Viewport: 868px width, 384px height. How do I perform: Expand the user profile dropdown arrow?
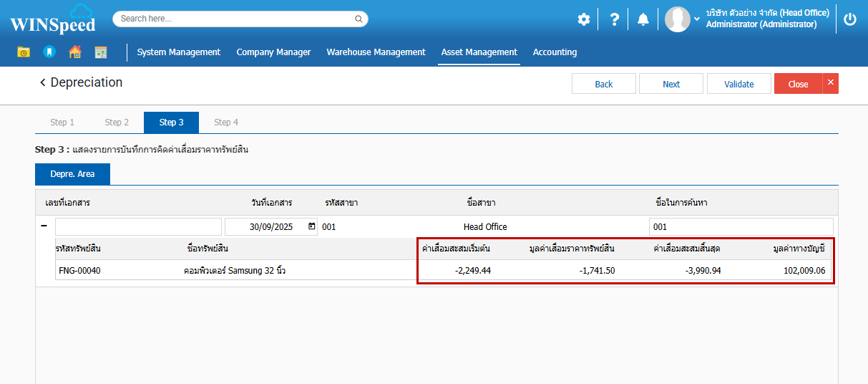pos(697,19)
